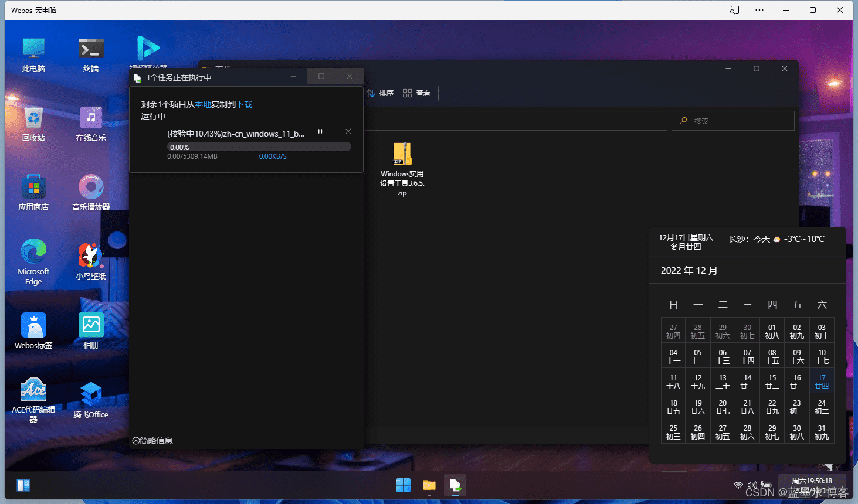Open the 查看 view options

tap(417, 93)
